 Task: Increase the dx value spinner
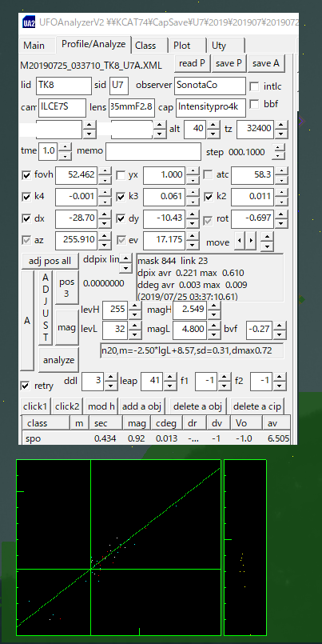pyautogui.click(x=105, y=214)
